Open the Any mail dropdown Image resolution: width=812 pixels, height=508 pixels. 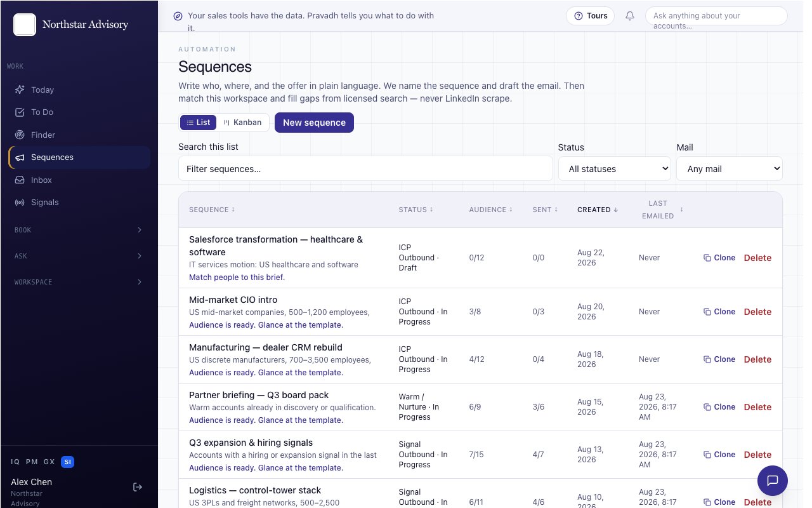pos(730,169)
